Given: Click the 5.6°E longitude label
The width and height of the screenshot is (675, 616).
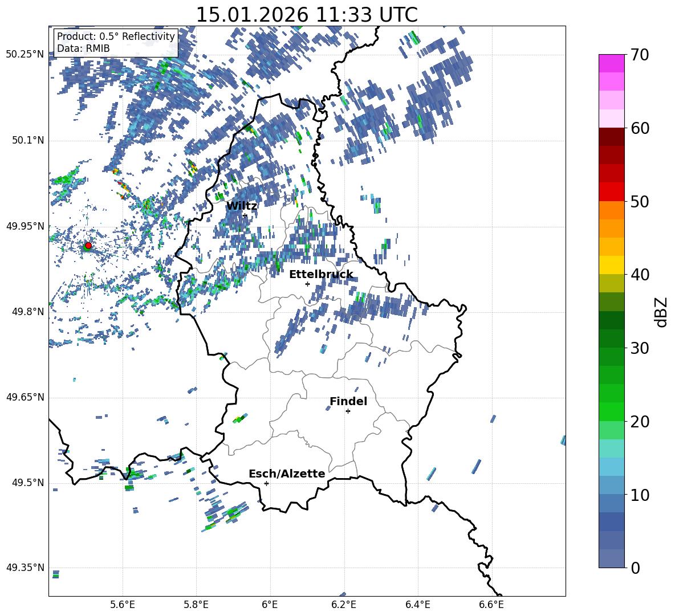Looking at the screenshot, I should click(123, 605).
